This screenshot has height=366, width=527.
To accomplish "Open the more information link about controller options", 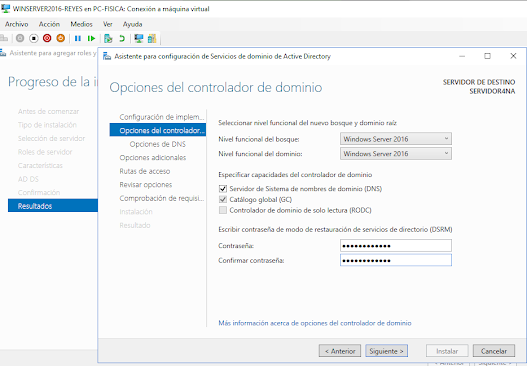I will (315, 323).
